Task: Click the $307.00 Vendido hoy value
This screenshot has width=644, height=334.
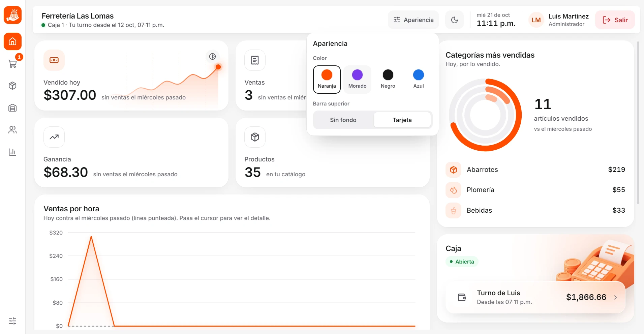Action: [70, 95]
